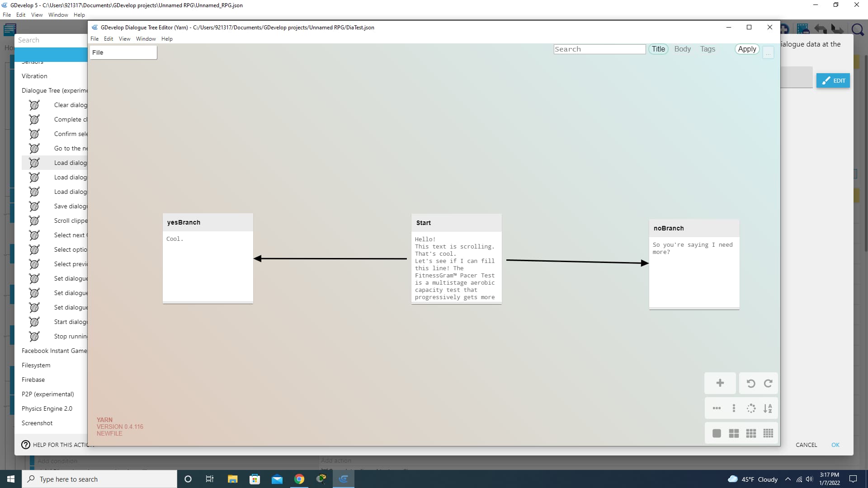This screenshot has height=488, width=868.
Task: Toggle Title search filter
Action: [658, 49]
